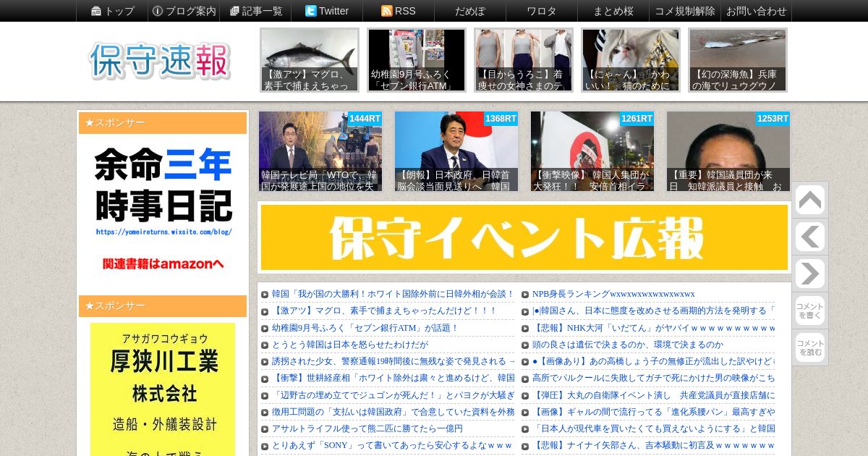Open the トップ home menu item
The width and height of the screenshot is (868, 456).
[112, 11]
